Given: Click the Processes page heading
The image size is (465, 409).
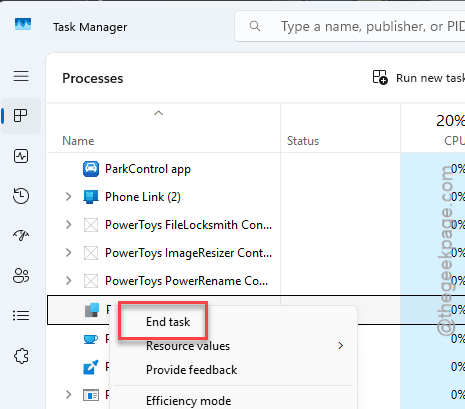Looking at the screenshot, I should click(x=93, y=78).
